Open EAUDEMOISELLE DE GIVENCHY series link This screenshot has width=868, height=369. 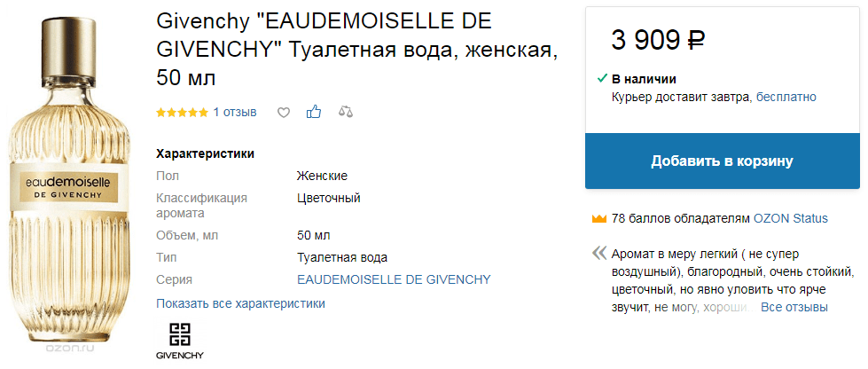pos(395,279)
